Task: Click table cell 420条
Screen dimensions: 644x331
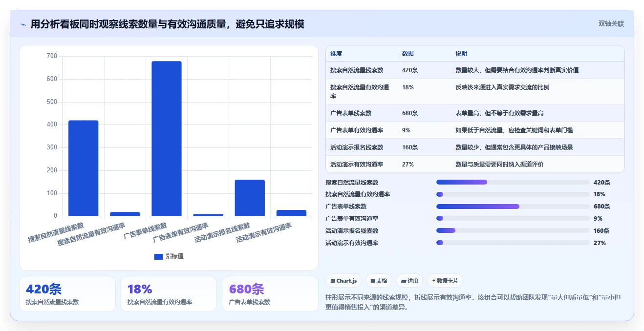Action: point(410,70)
